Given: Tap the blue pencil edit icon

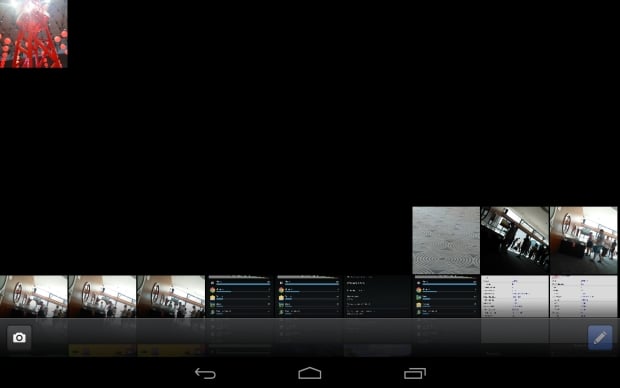Looking at the screenshot, I should click(x=600, y=338).
